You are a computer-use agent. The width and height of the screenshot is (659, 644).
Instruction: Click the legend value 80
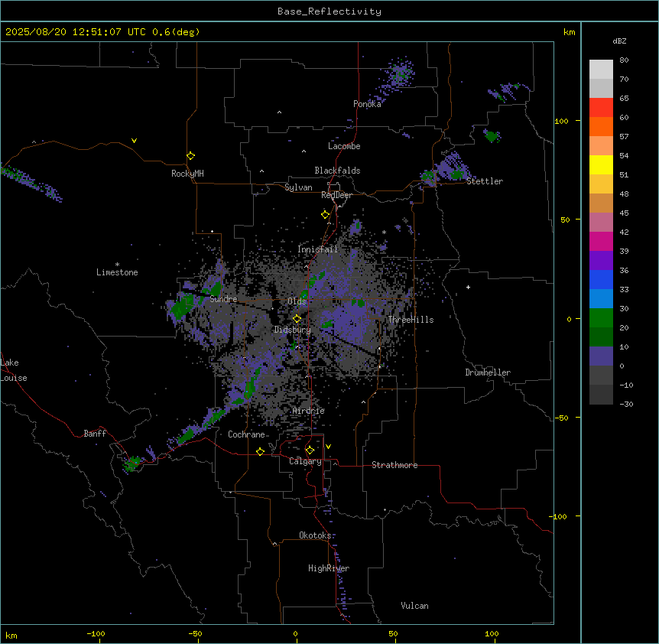point(624,60)
